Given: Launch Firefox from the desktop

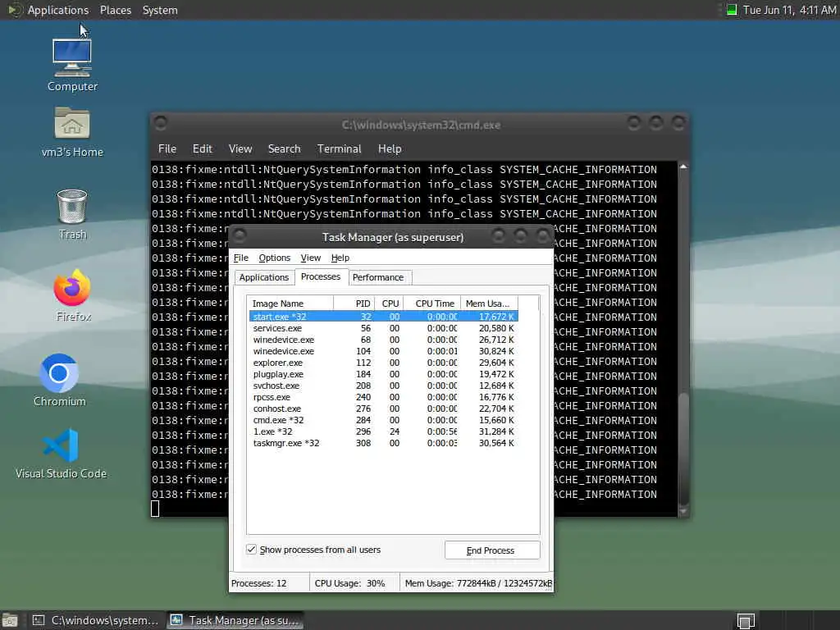Looking at the screenshot, I should pos(72,295).
